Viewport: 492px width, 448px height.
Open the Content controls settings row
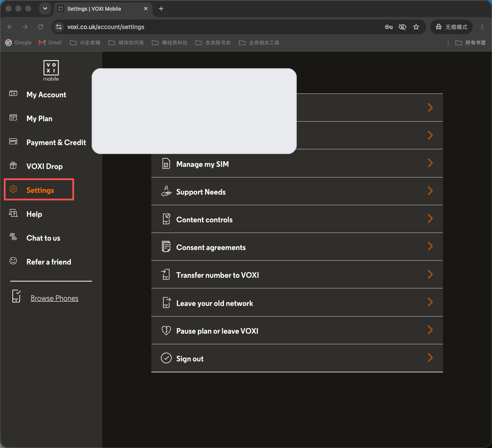[297, 219]
